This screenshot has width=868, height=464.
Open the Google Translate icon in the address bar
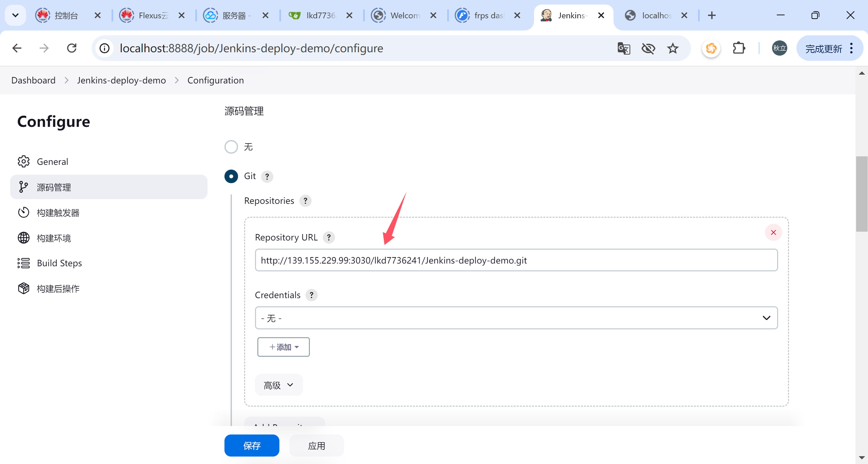click(624, 49)
